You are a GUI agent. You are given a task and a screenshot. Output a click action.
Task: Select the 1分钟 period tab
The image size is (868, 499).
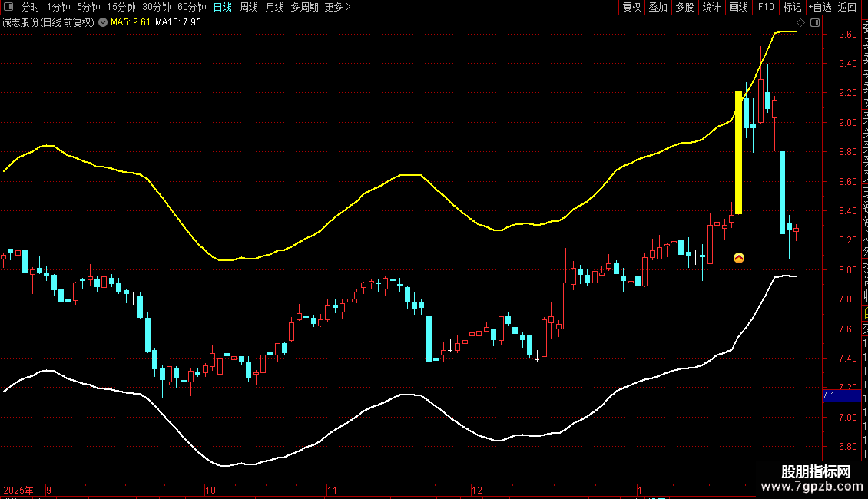pyautogui.click(x=58, y=7)
